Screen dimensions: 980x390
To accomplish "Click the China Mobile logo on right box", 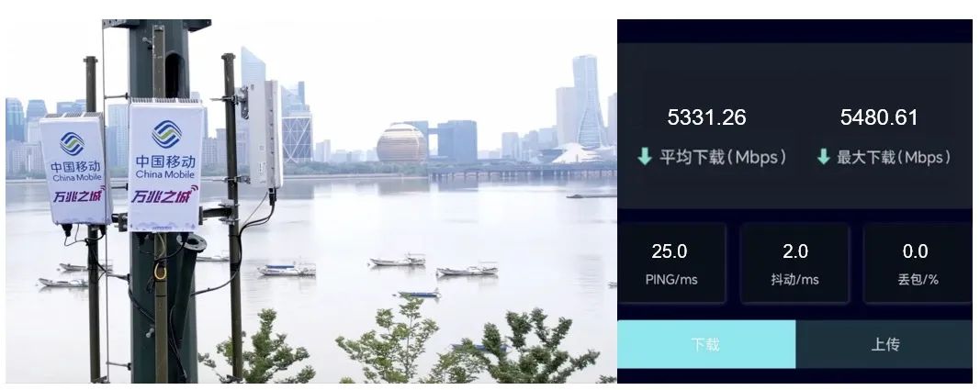I will 166,134.
